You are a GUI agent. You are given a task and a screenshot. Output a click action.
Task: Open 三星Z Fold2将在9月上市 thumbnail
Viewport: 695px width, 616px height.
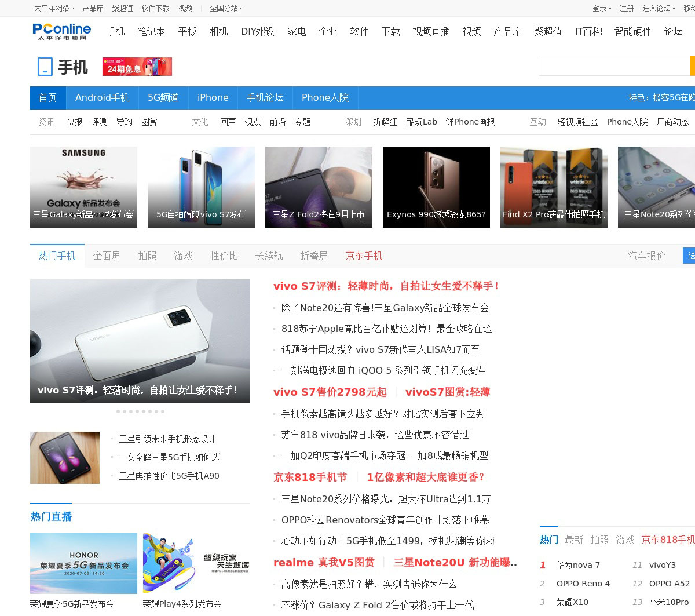pos(319,187)
